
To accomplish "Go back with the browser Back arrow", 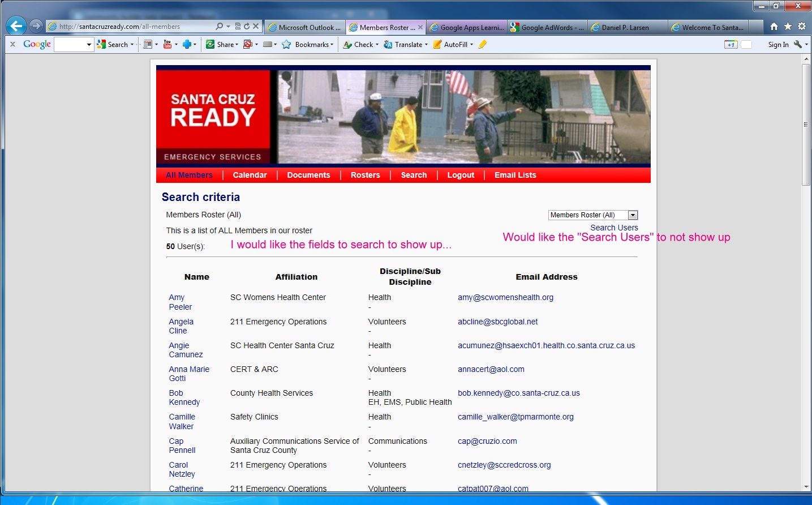I will (x=16, y=25).
